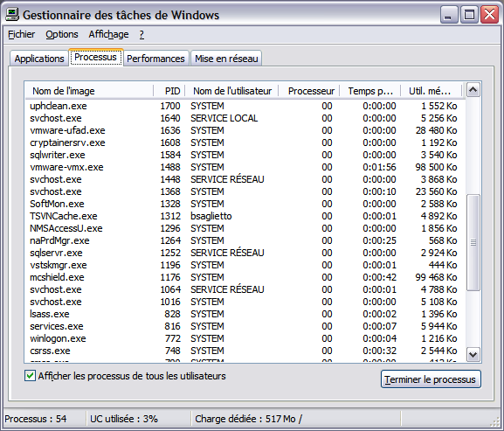
Task: Switch to the Applications tab
Action: [39, 59]
